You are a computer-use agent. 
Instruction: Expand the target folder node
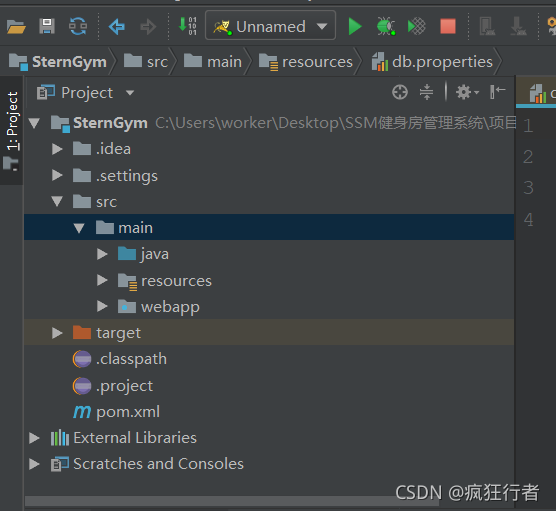[57, 333]
